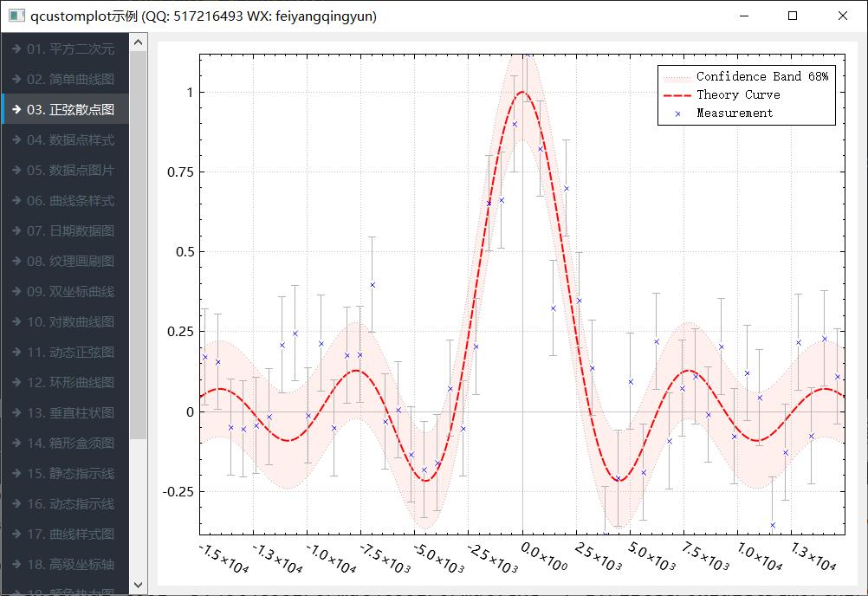
Task: Click arrow icon beside 14. 箱形盒须图
Action: click(x=16, y=444)
